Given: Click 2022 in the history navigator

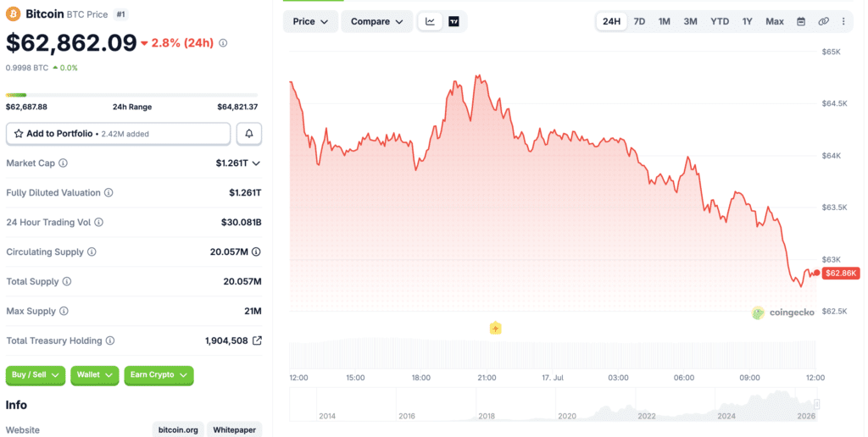Looking at the screenshot, I should [647, 416].
